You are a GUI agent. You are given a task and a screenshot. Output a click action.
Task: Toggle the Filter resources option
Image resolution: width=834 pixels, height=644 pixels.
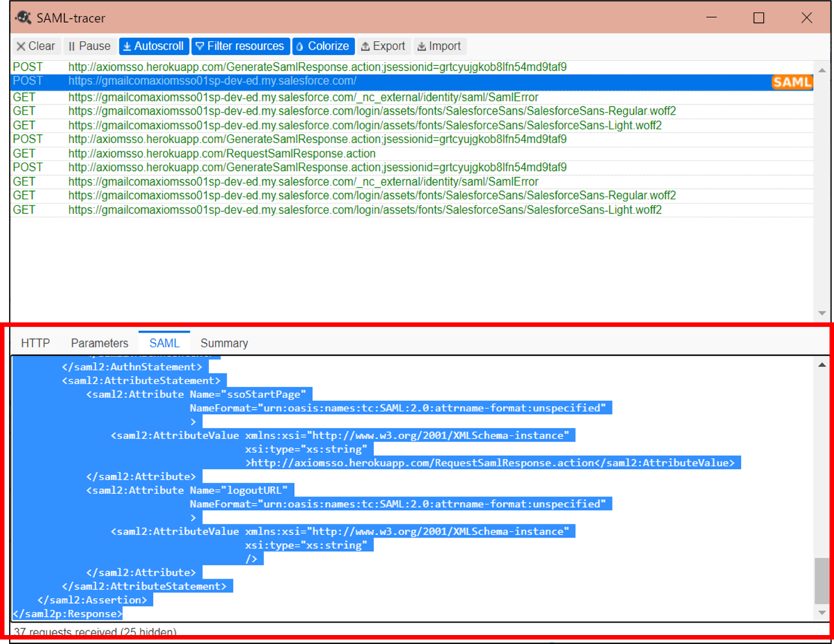coord(240,47)
